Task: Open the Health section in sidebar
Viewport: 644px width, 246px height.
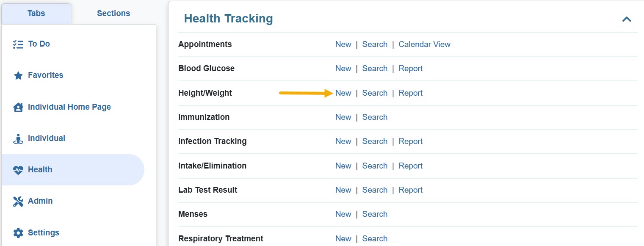Action: tap(40, 169)
